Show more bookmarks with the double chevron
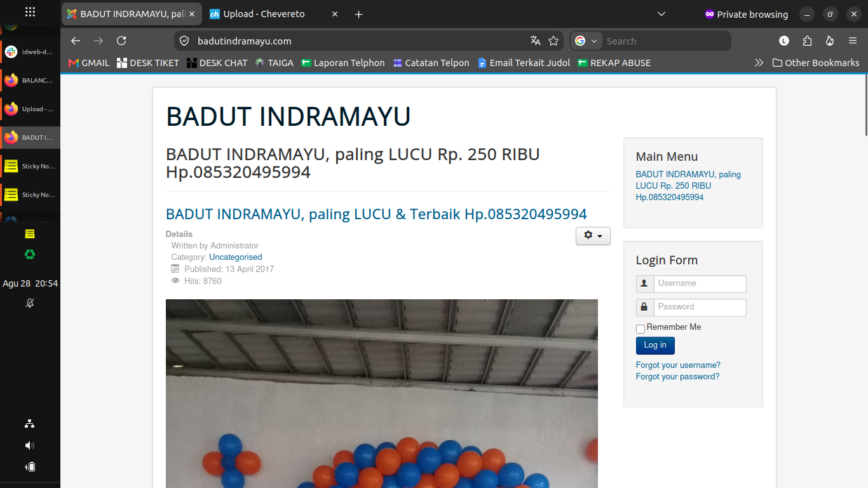The image size is (868, 488). coord(759,63)
